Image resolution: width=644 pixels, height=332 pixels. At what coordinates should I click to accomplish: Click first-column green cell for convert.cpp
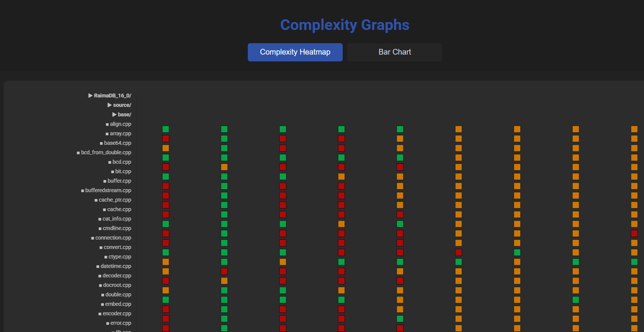(x=166, y=252)
